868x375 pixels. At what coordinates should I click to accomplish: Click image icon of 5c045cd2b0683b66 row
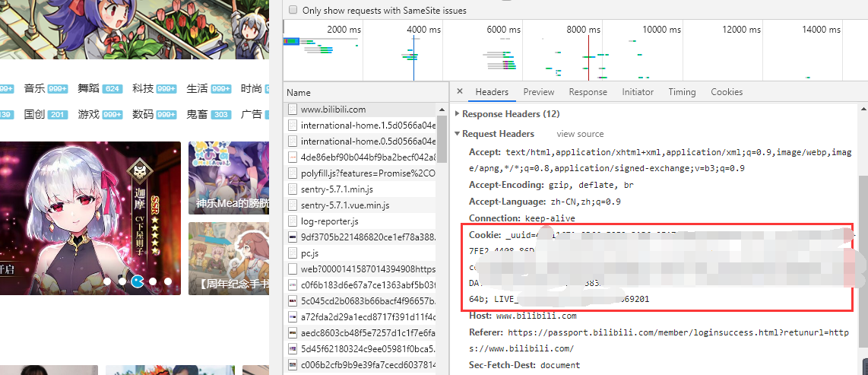293,301
